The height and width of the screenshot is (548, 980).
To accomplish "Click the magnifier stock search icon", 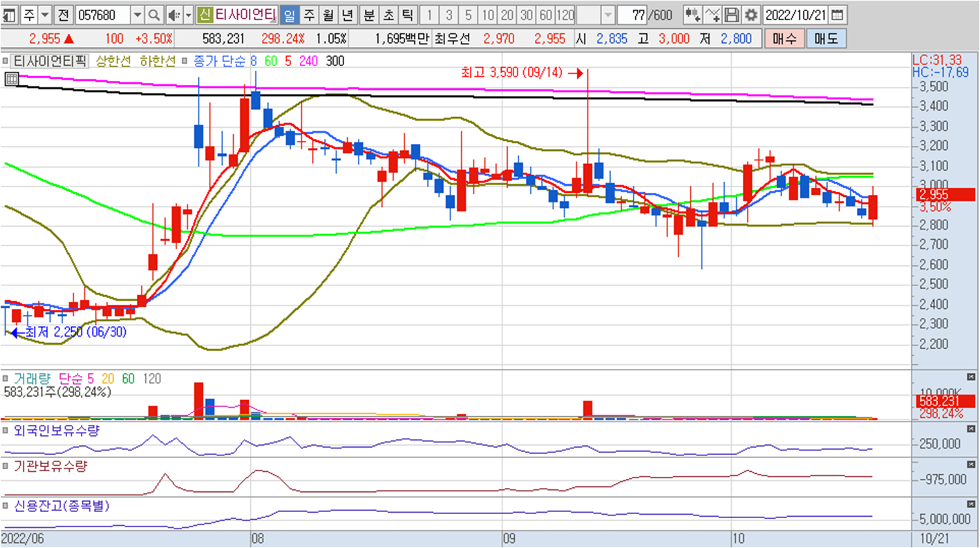I will click(x=154, y=14).
